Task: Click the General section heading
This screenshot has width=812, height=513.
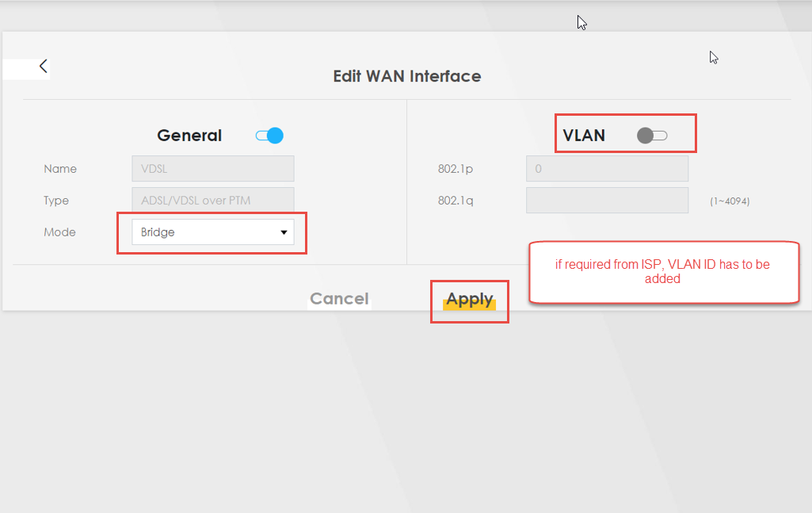Action: pyautogui.click(x=189, y=136)
